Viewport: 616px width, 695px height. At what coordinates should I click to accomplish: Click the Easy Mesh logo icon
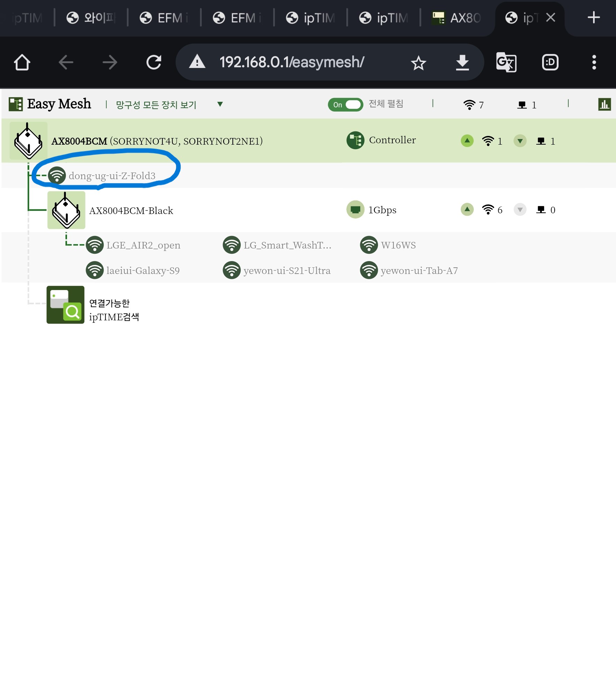pyautogui.click(x=16, y=104)
